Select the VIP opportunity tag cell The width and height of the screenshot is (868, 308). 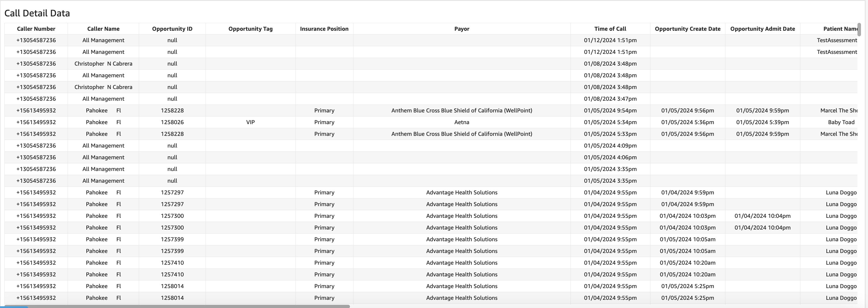coord(250,122)
